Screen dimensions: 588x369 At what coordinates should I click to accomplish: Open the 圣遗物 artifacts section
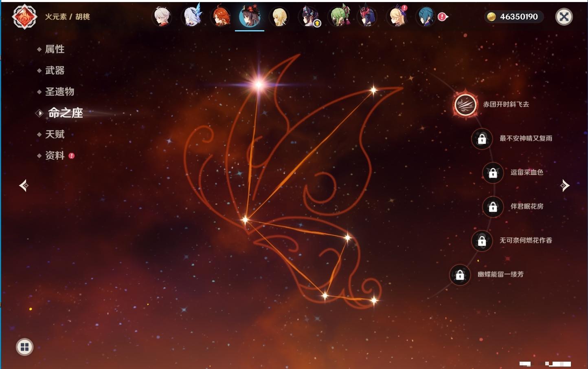(x=59, y=92)
